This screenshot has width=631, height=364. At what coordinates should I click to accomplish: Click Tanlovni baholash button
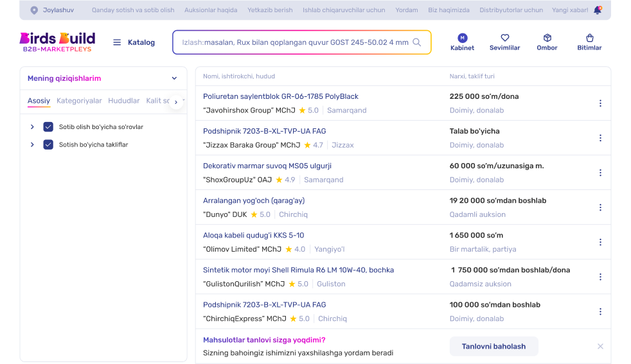pos(493,346)
